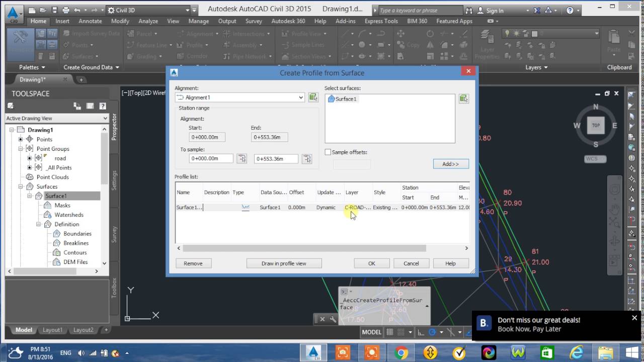
Task: Open the Alignment1 dropdown
Action: [301, 98]
